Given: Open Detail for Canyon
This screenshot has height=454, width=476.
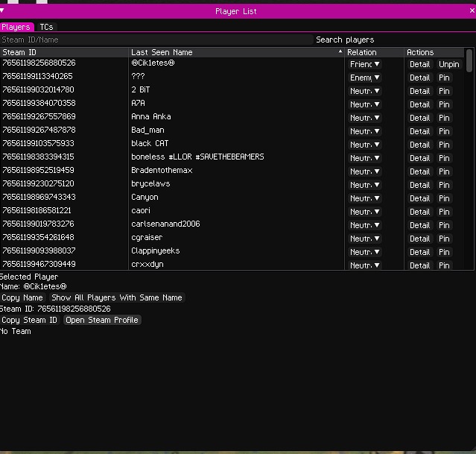Looking at the screenshot, I should (419, 198).
